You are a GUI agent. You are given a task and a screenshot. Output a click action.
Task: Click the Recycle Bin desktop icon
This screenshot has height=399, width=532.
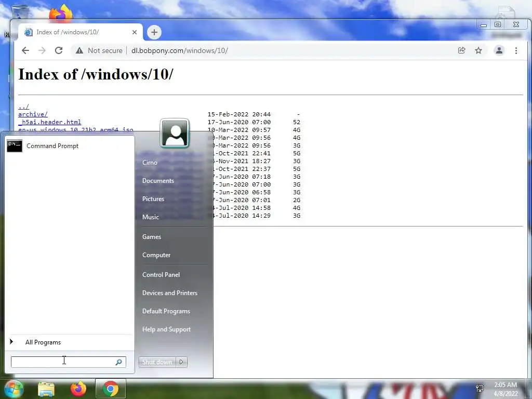coord(20,12)
